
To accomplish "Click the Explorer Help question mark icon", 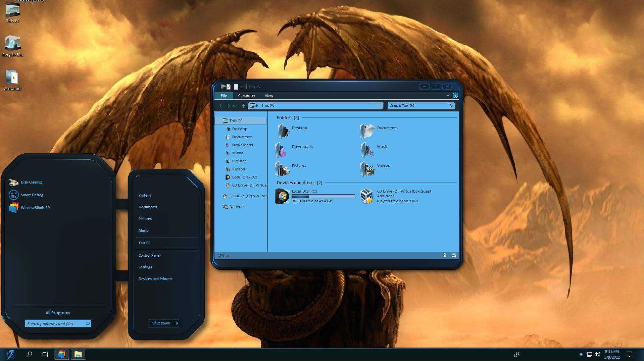I will pyautogui.click(x=455, y=96).
